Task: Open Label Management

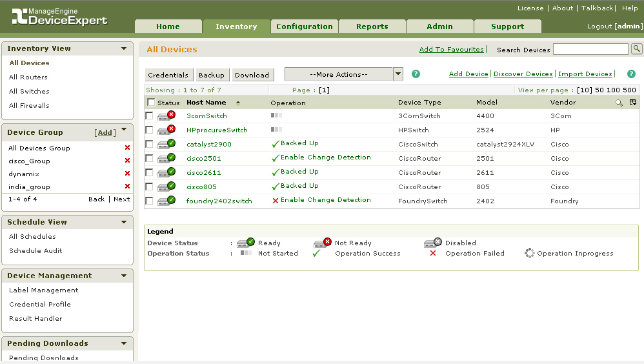Action: pos(43,290)
